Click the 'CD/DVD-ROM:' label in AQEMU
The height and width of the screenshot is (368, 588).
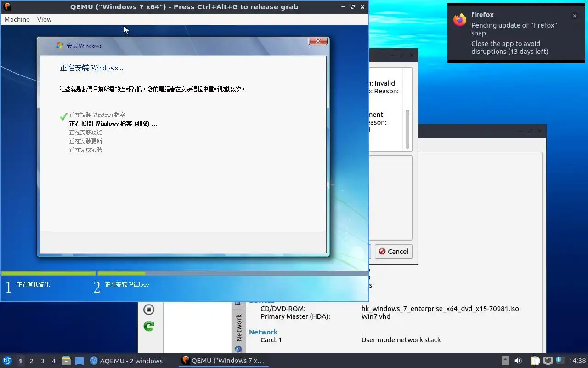click(283, 309)
